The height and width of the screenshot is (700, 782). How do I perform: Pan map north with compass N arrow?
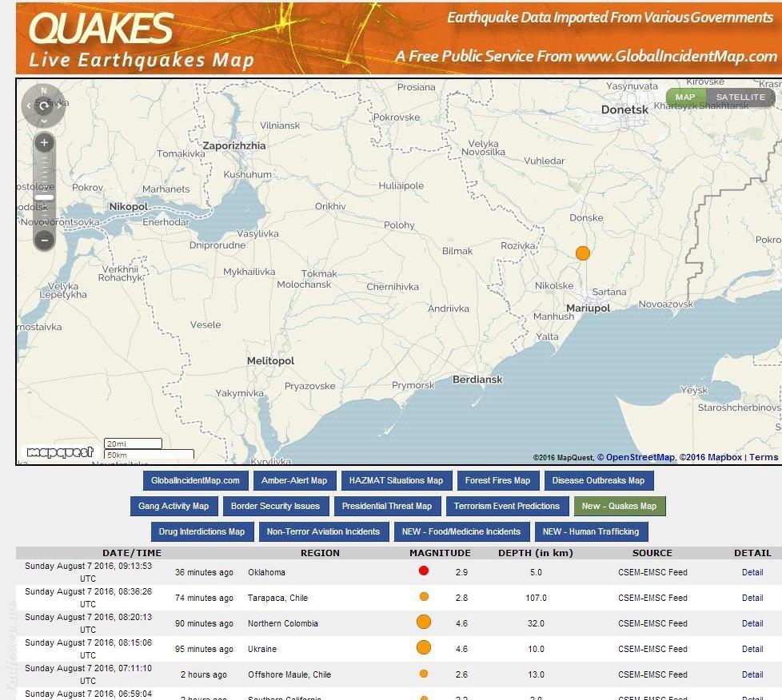point(44,90)
